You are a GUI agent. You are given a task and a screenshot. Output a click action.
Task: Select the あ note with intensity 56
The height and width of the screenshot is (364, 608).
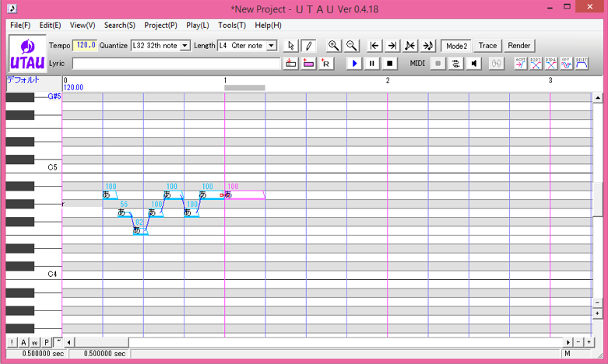[125, 212]
